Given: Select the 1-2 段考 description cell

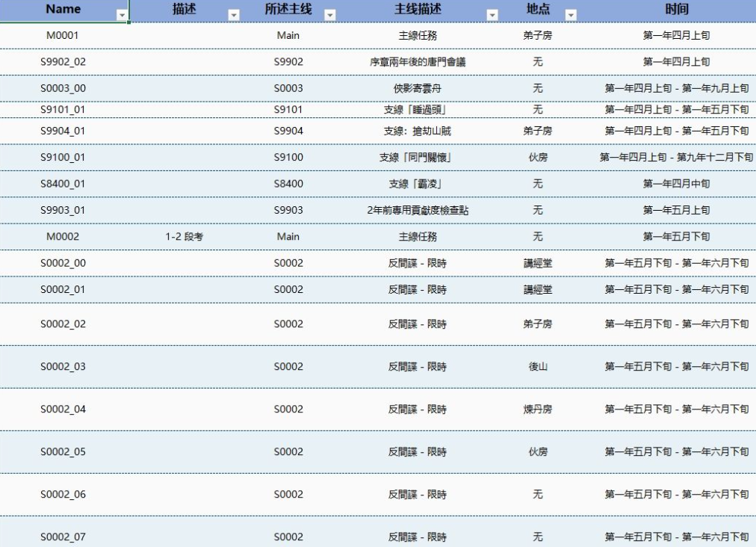Looking at the screenshot, I should coord(185,237).
